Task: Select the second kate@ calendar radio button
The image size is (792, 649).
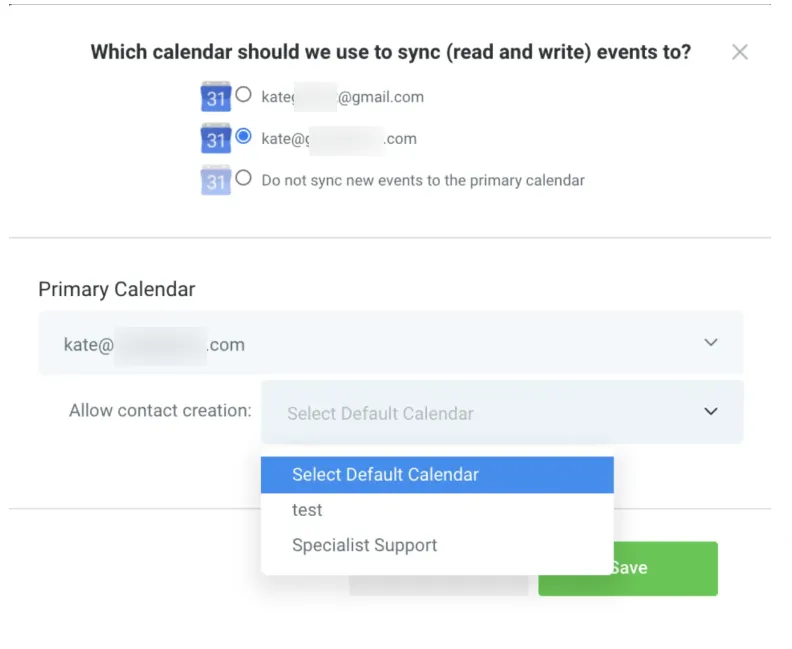Action: coord(243,137)
